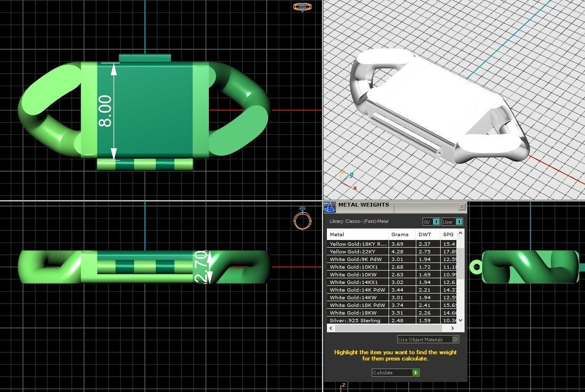
Task: Select the White Gold:14K PdW row
Action: coord(392,290)
